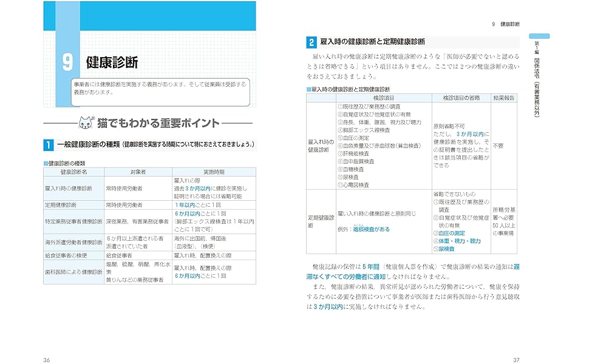Click the column header 結果報告
Viewport: 589px width, 364px height.
pyautogui.click(x=504, y=98)
